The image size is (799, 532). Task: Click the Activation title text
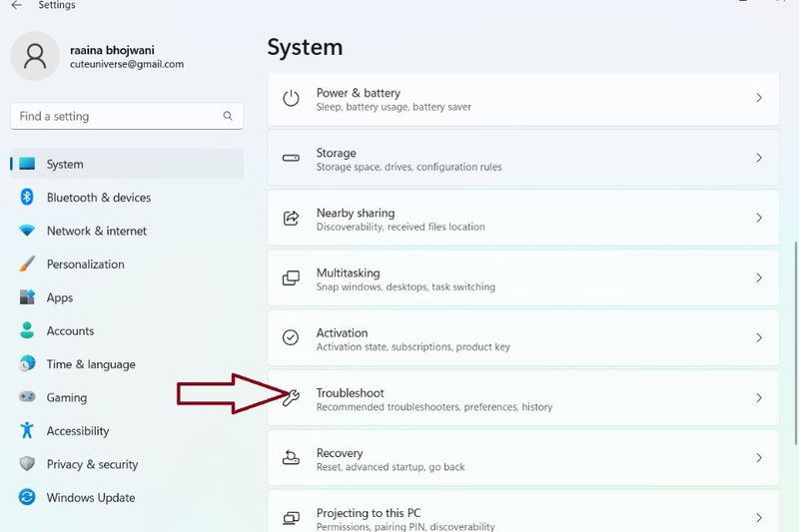coord(342,333)
